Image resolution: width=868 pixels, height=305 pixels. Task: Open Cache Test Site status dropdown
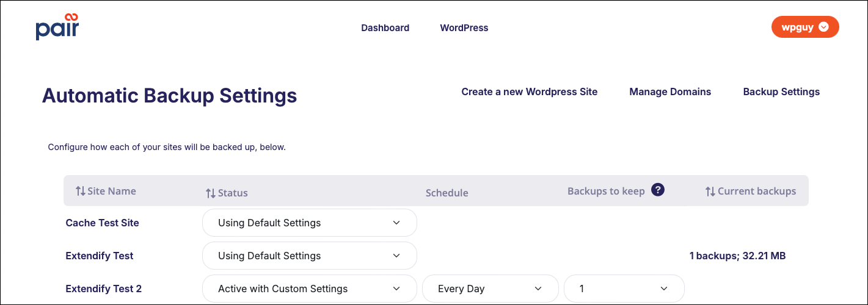coord(310,223)
